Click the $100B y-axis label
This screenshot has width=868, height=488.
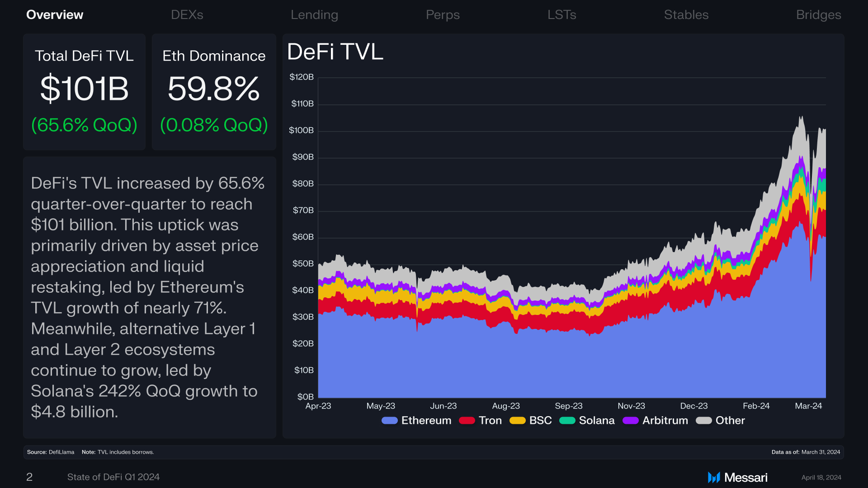pyautogui.click(x=302, y=130)
